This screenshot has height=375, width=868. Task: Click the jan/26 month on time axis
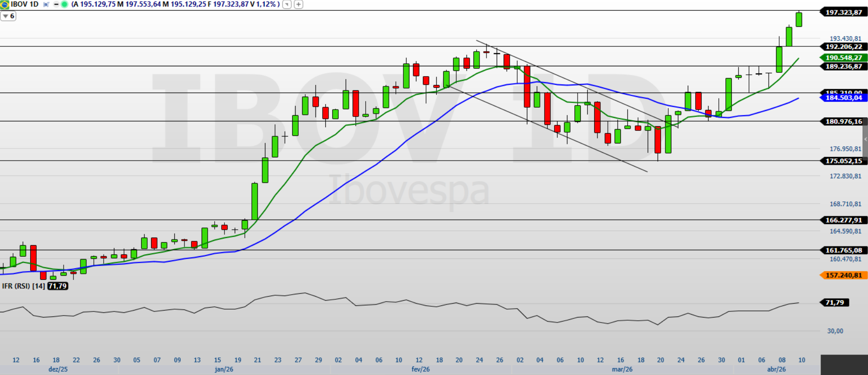click(x=224, y=369)
